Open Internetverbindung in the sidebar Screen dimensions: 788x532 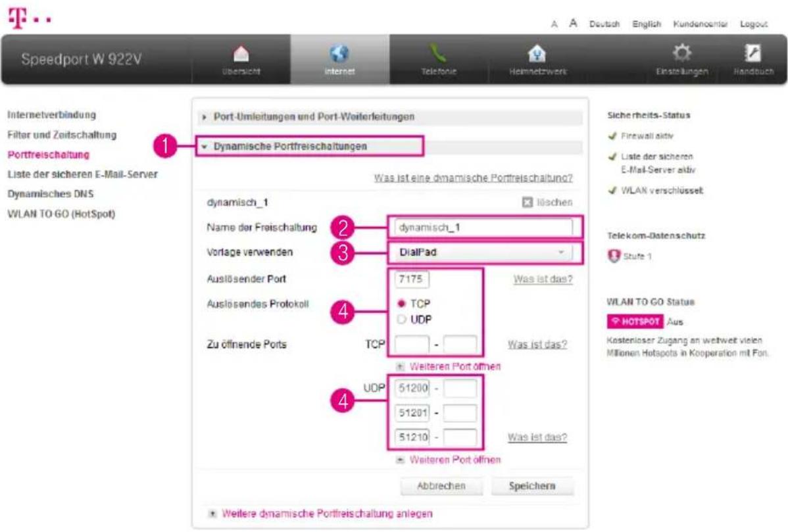[x=52, y=114]
